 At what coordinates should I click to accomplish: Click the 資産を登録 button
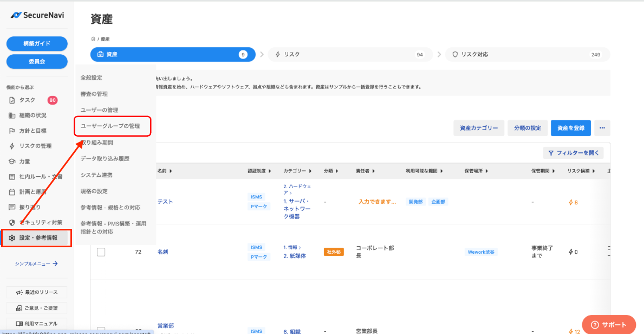(x=571, y=128)
